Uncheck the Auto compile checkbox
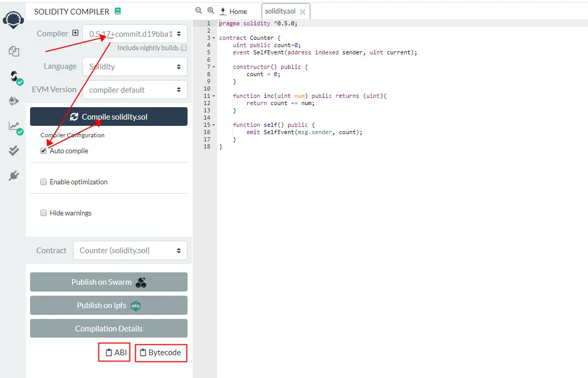 coord(44,151)
